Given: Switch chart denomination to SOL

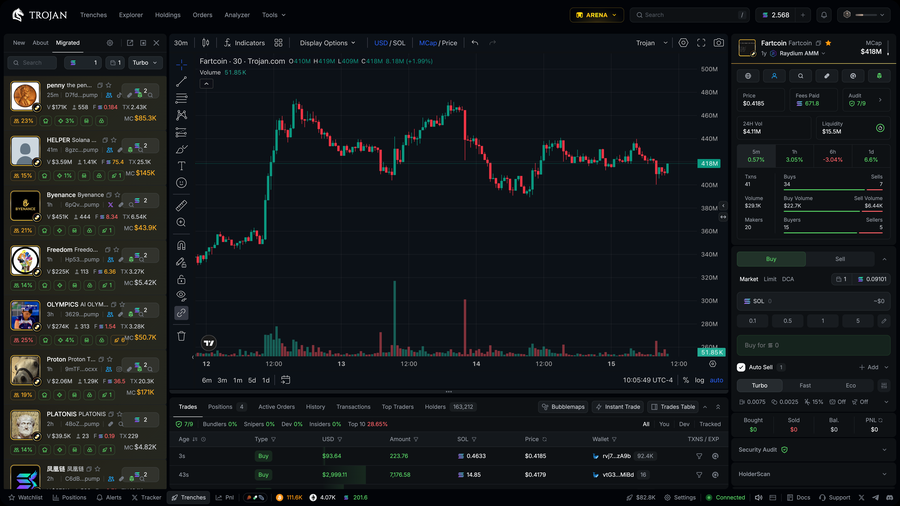Looking at the screenshot, I should click(399, 43).
